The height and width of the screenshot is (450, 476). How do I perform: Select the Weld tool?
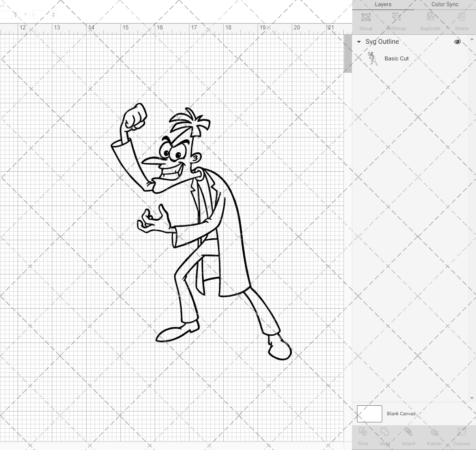385,432
